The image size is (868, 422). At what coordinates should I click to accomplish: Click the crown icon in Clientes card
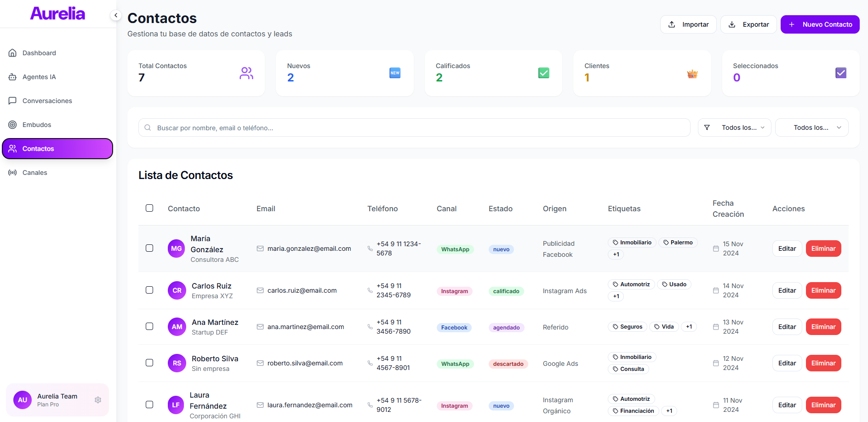click(x=692, y=74)
